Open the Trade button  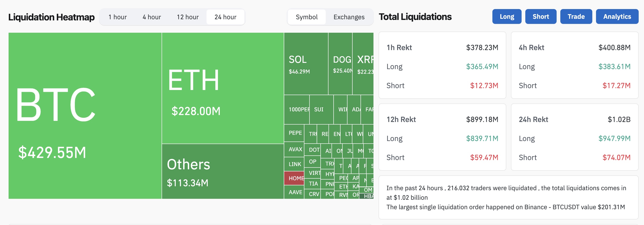pos(576,16)
